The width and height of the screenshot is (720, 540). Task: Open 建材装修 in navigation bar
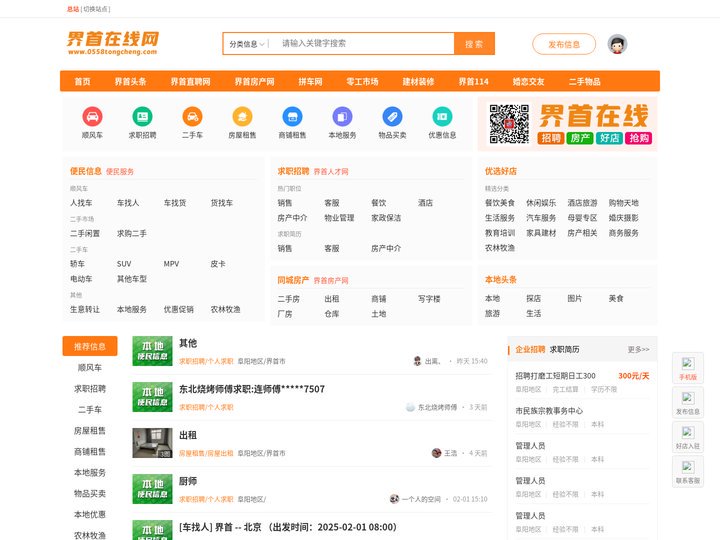[418, 82]
